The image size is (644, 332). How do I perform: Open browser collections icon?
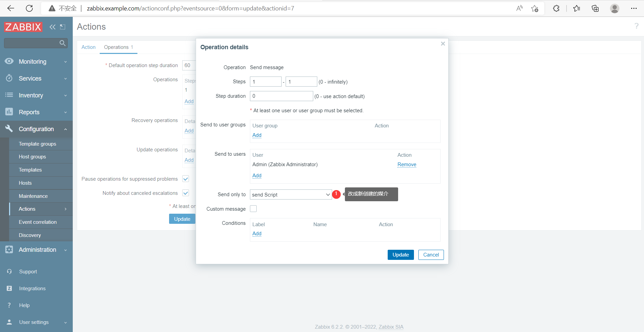595,8
